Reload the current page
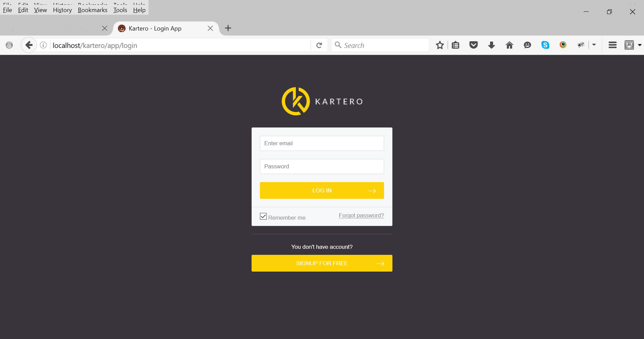Viewport: 644px width, 339px height. (319, 45)
